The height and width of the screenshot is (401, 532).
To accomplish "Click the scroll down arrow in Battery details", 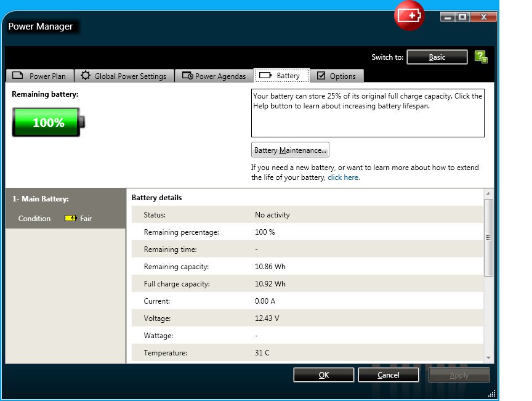I will point(488,357).
